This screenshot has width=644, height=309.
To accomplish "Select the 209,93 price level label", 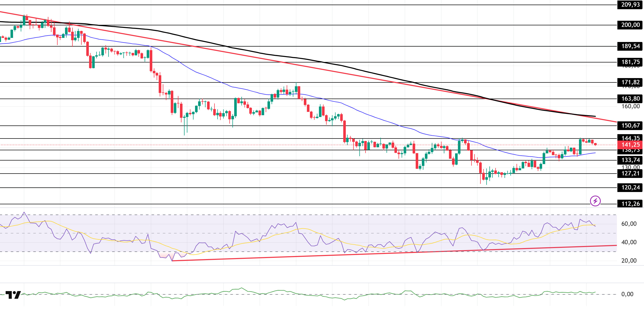I will (630, 5).
